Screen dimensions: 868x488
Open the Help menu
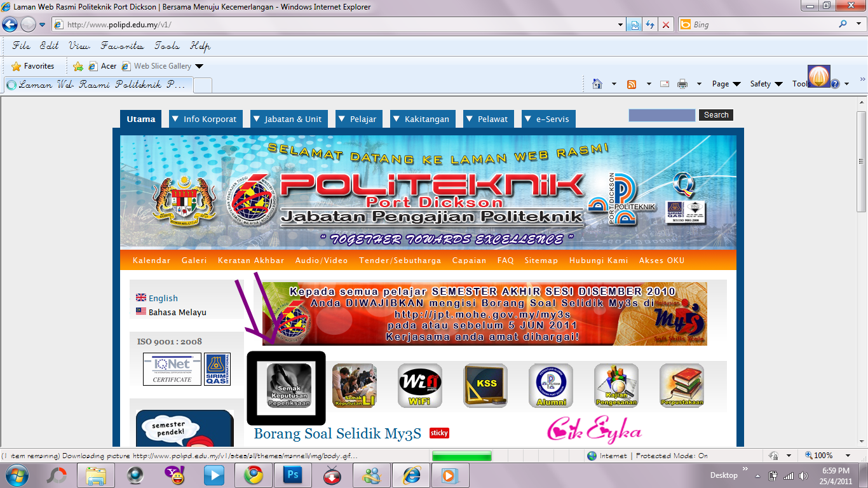[200, 46]
